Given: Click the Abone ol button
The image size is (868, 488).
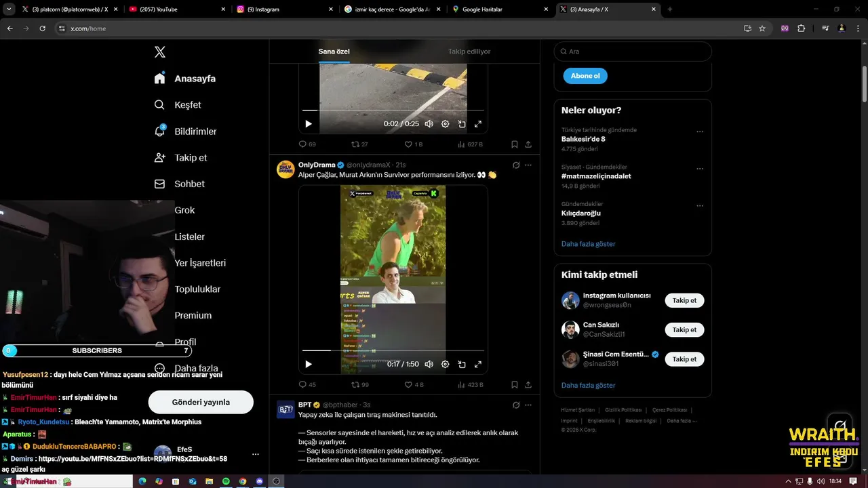Looking at the screenshot, I should 585,76.
